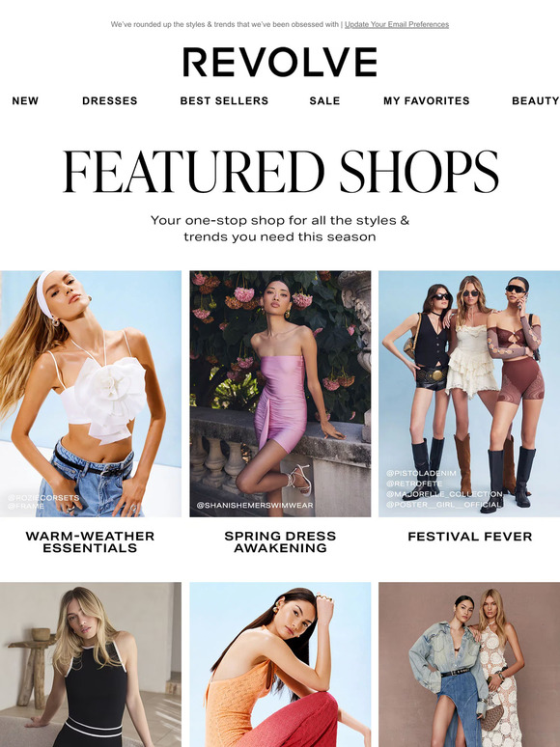Open the BEAUTY navigation item
The height and width of the screenshot is (747, 560).
(x=535, y=101)
